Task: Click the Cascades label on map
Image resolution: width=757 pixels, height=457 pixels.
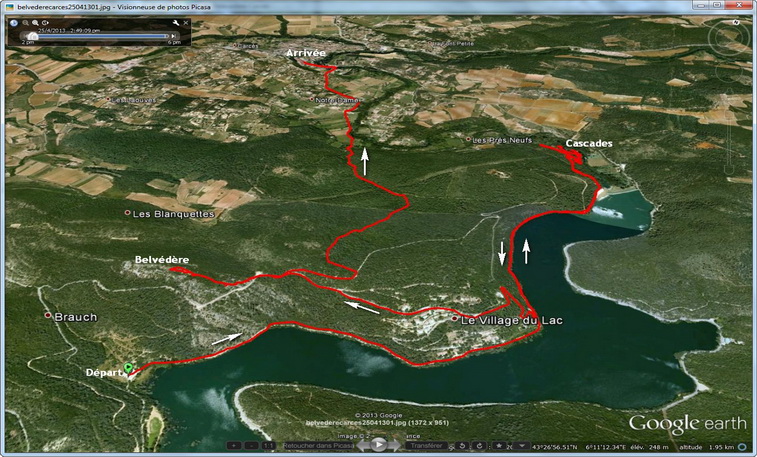Action: (588, 144)
